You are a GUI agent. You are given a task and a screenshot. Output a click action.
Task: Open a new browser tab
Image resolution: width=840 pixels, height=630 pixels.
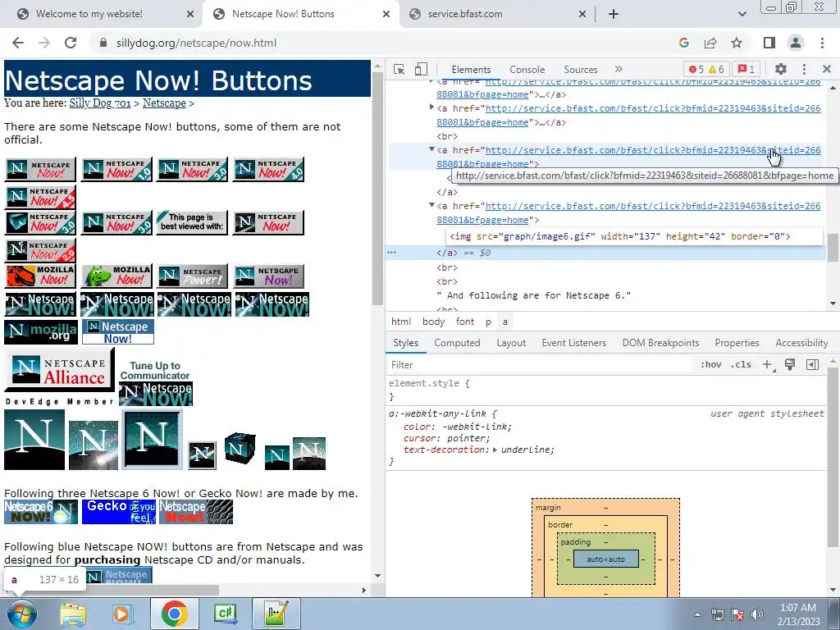614,14
